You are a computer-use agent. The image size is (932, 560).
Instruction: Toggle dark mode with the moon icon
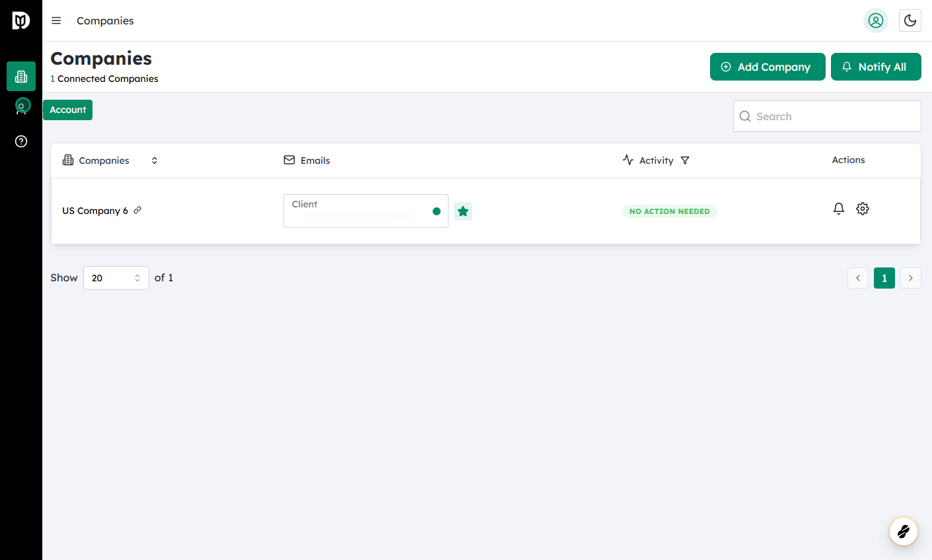pos(910,21)
